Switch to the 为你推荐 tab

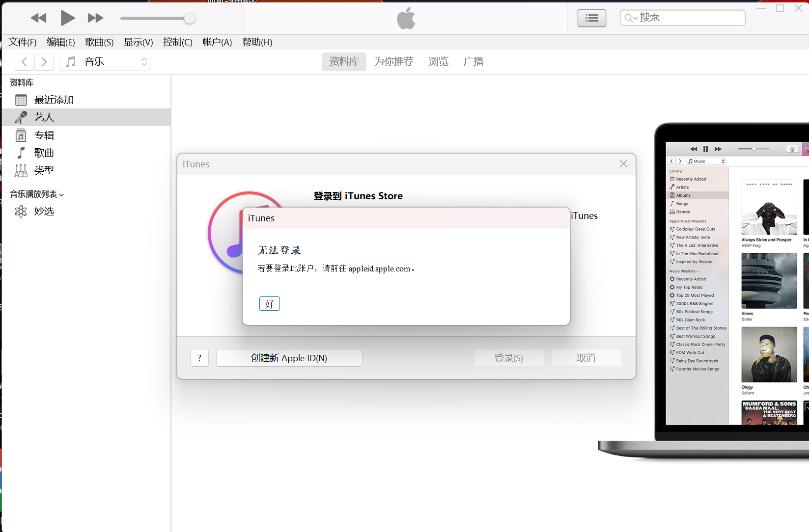click(394, 62)
